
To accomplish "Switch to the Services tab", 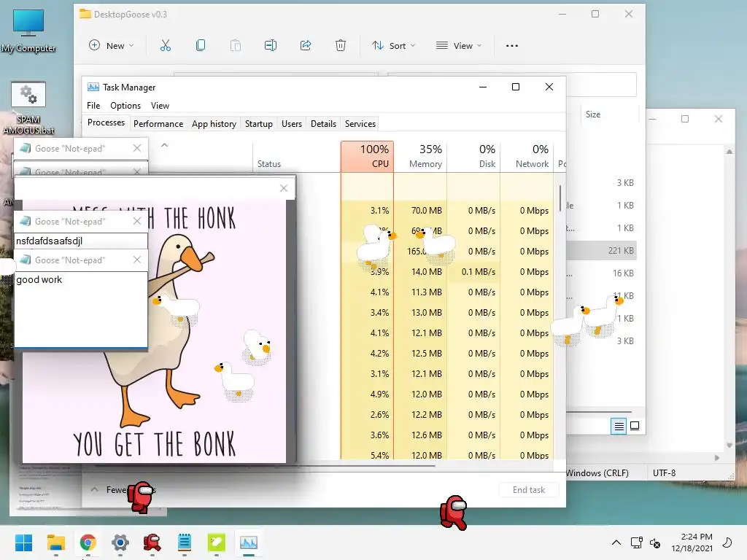I will click(360, 124).
